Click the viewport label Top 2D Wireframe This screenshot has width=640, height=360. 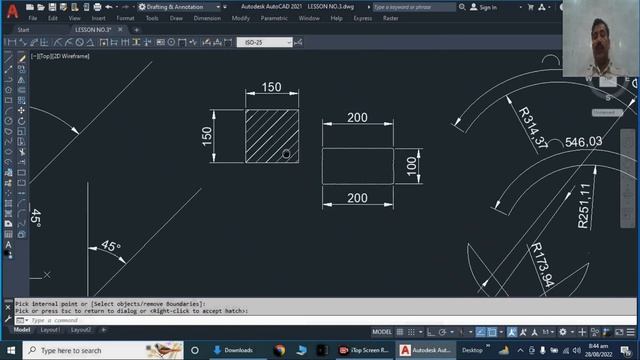click(x=60, y=56)
